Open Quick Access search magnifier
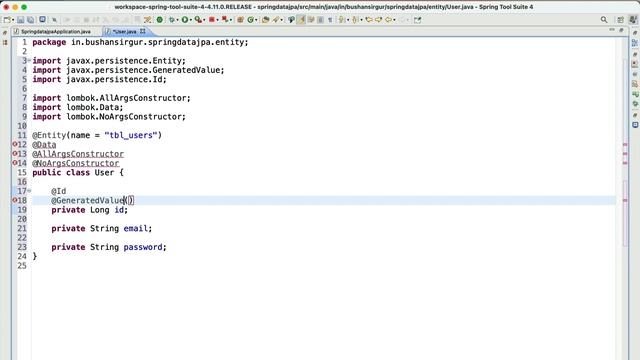This screenshot has height=360, width=640. (x=604, y=20)
